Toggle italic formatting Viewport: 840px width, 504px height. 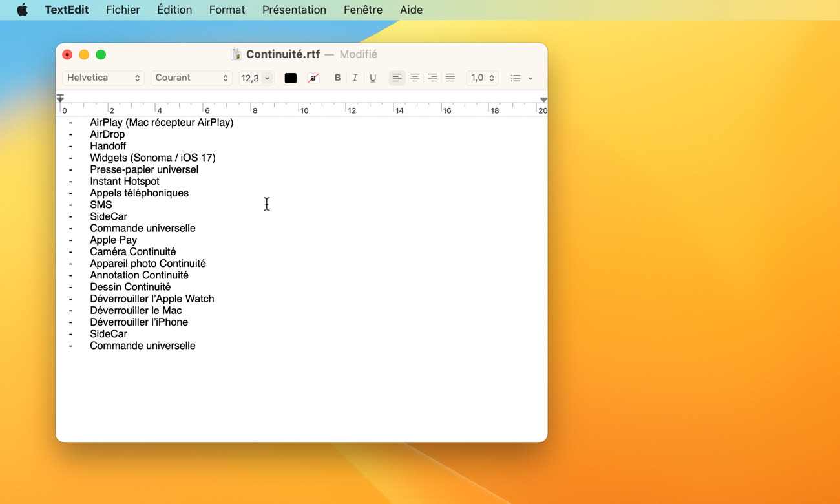[355, 78]
